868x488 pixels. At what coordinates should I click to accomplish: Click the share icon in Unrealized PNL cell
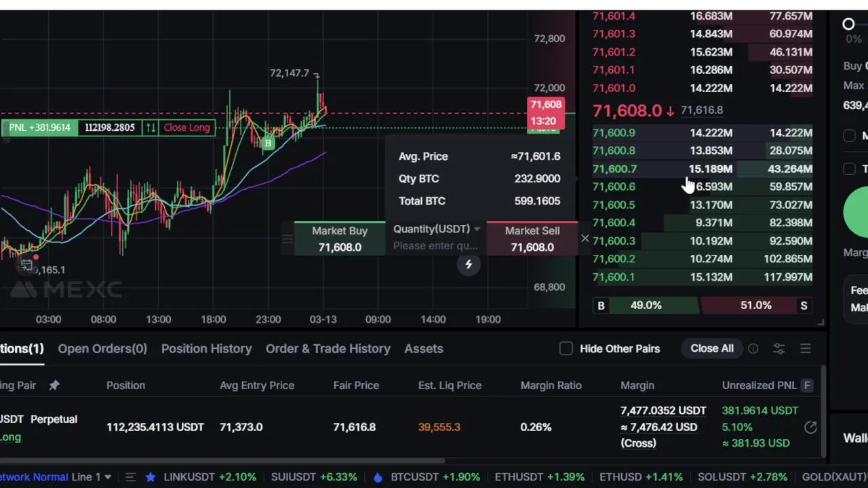coord(810,427)
